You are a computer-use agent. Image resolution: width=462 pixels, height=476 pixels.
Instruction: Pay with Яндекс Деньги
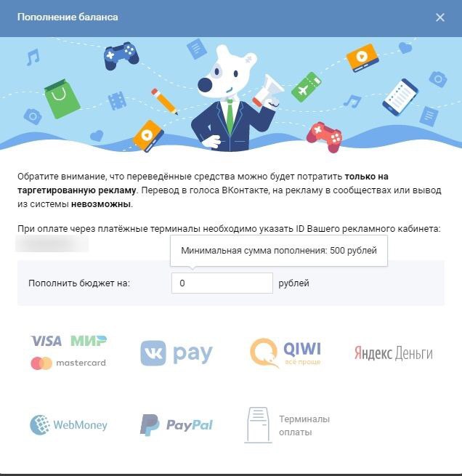pyautogui.click(x=394, y=353)
